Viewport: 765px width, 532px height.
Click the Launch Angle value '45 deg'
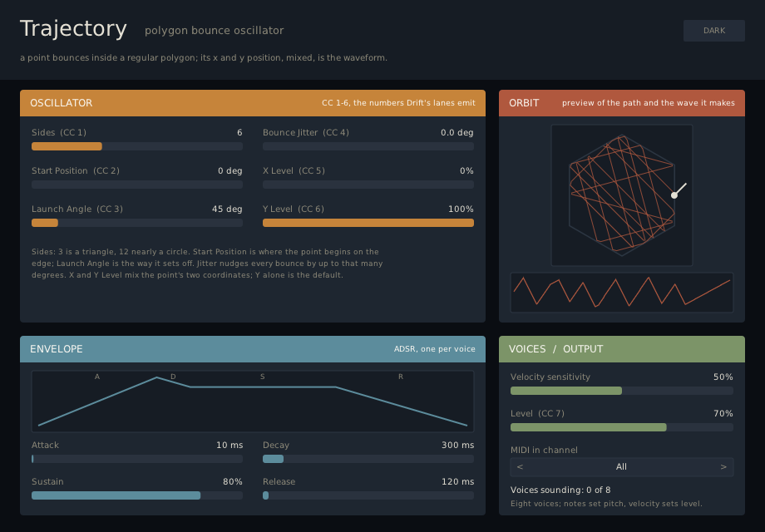click(x=227, y=209)
